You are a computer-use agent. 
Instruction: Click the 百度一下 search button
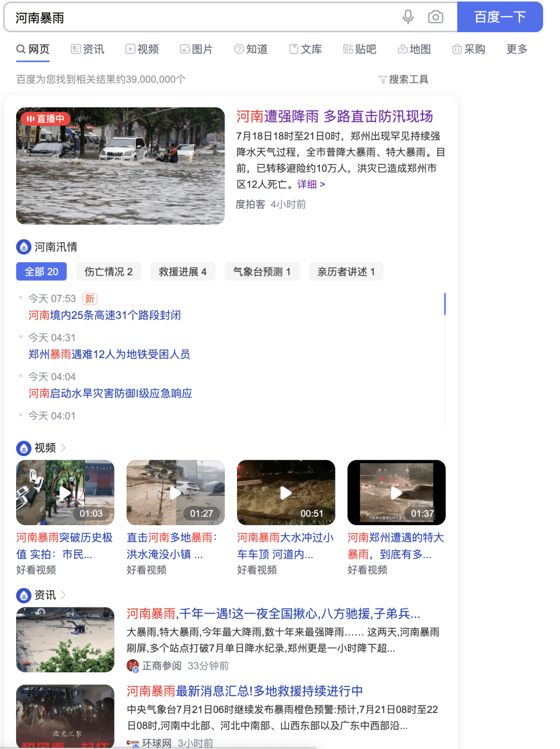(500, 17)
